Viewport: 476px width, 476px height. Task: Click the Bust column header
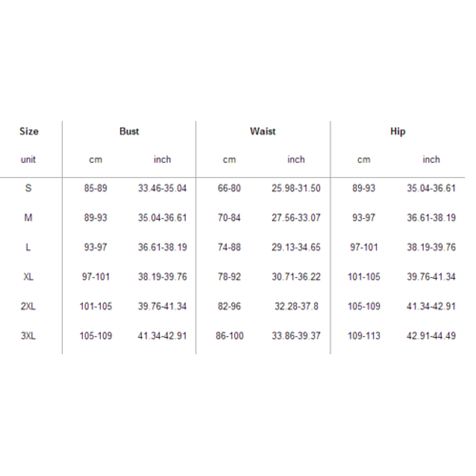coord(129,132)
